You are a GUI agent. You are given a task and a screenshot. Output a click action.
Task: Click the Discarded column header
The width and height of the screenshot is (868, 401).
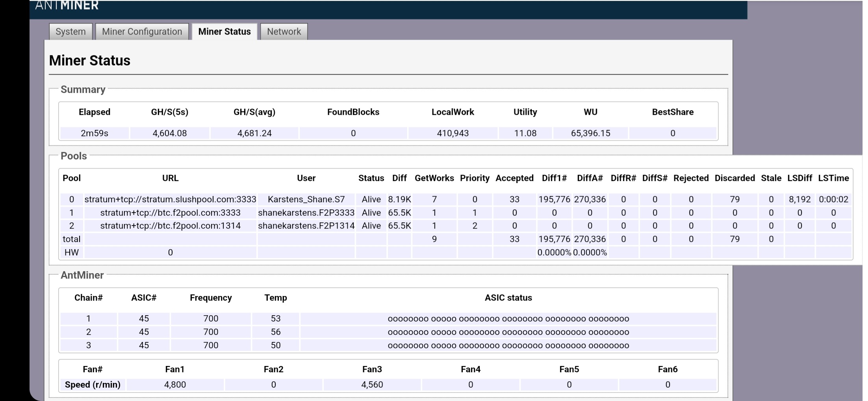(x=734, y=178)
